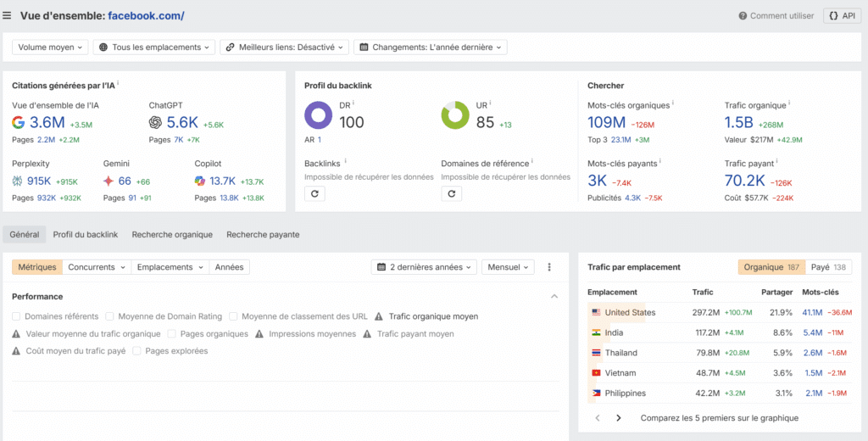Reload Domaines de référence with the refresh button
Viewport: 868px width, 441px height.
(451, 194)
